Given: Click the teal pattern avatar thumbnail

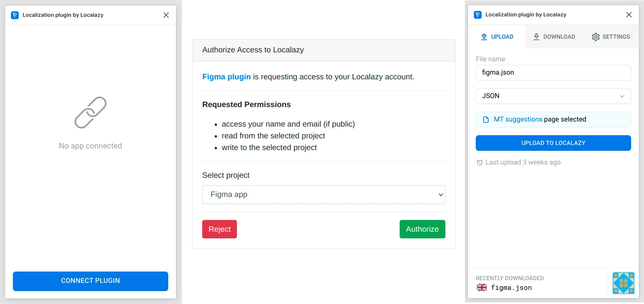Looking at the screenshot, I should point(623,283).
